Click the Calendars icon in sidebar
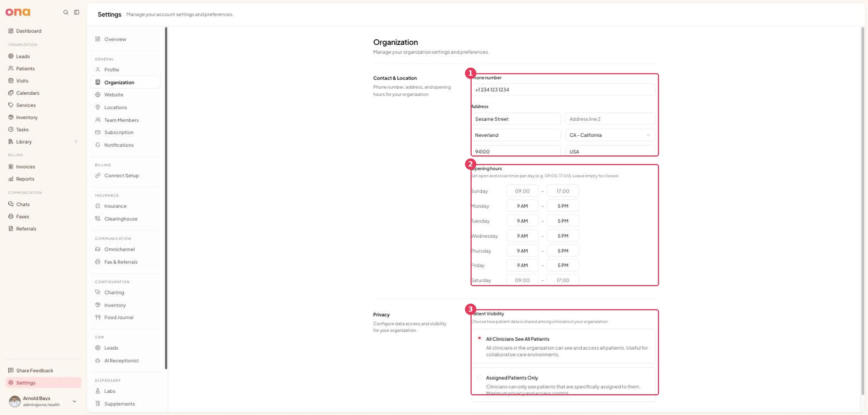The width and height of the screenshot is (868, 415). point(11,93)
